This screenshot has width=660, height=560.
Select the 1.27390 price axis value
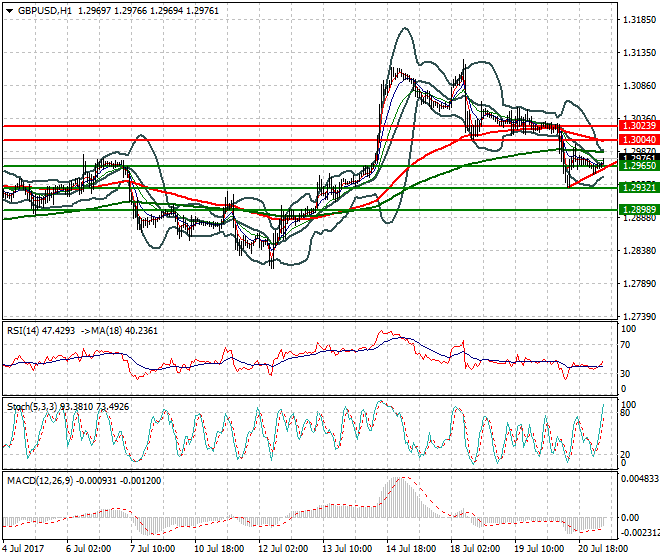coord(639,316)
